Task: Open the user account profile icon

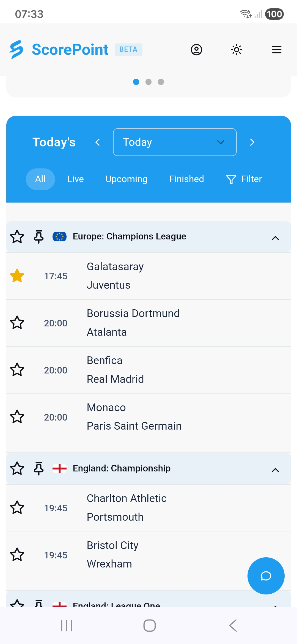Action: pyautogui.click(x=196, y=50)
